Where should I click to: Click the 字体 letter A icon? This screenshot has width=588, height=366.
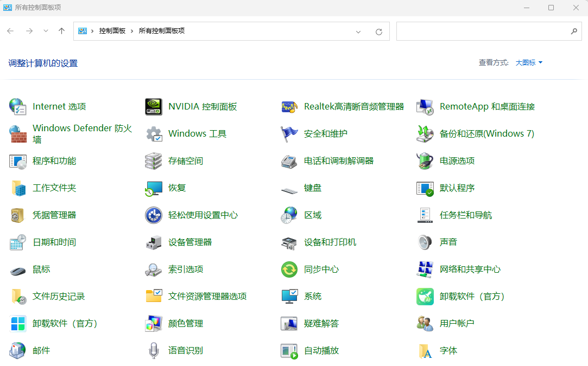point(425,351)
